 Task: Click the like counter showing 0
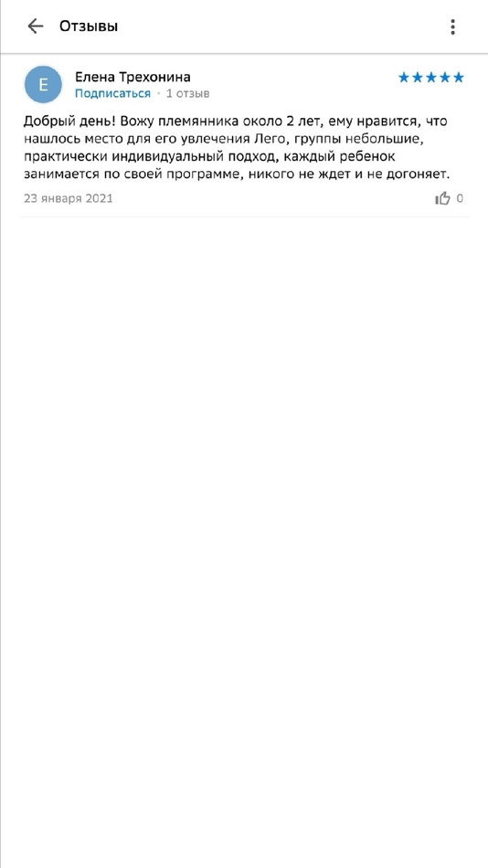[460, 198]
